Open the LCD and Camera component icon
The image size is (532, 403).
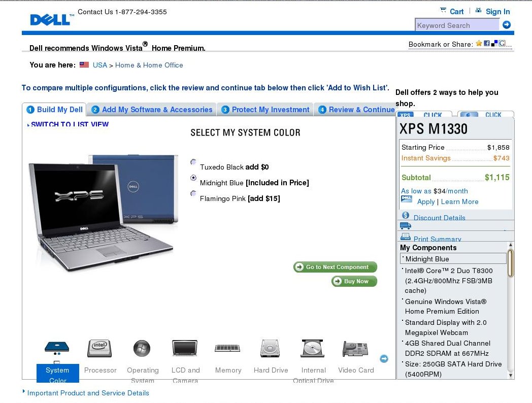[185, 348]
